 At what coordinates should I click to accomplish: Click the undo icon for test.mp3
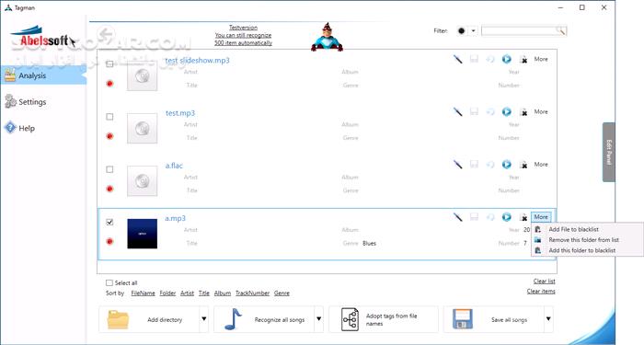(490, 111)
